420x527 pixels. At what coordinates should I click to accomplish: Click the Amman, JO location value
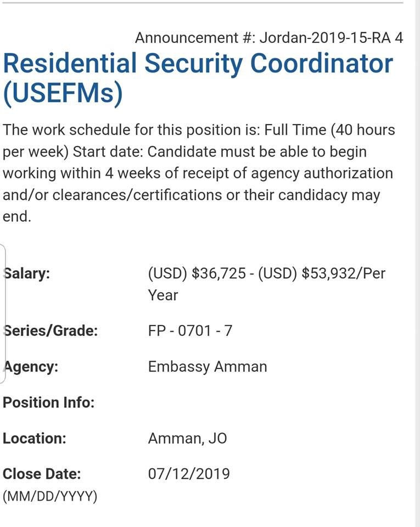[187, 439]
